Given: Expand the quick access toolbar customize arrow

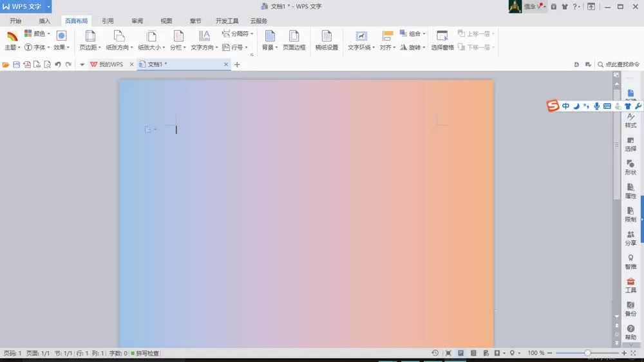Looking at the screenshot, I should click(82, 64).
